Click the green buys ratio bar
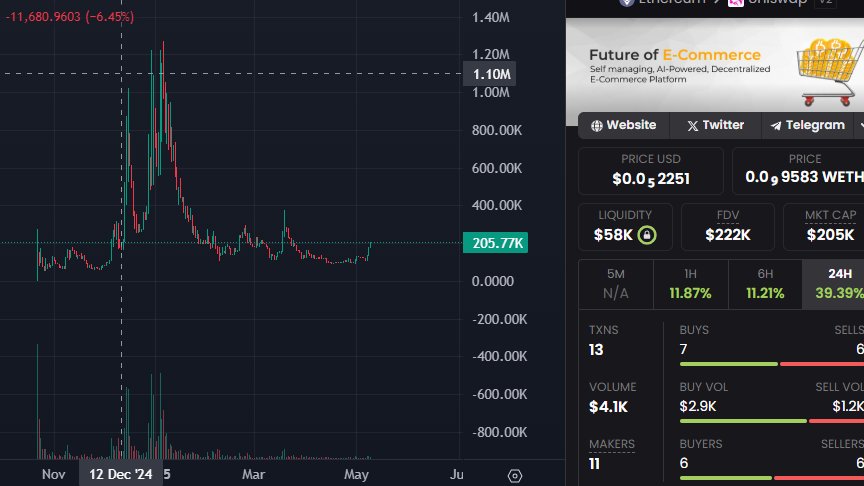 tap(729, 364)
